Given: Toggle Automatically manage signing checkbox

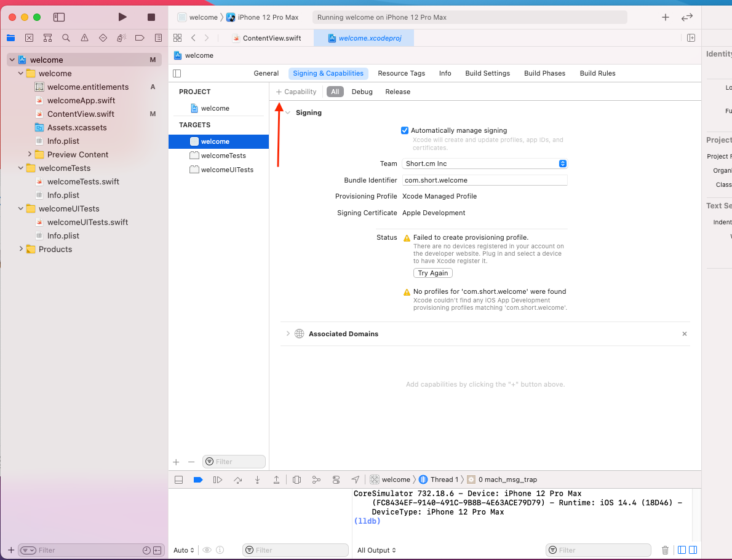Looking at the screenshot, I should (405, 131).
